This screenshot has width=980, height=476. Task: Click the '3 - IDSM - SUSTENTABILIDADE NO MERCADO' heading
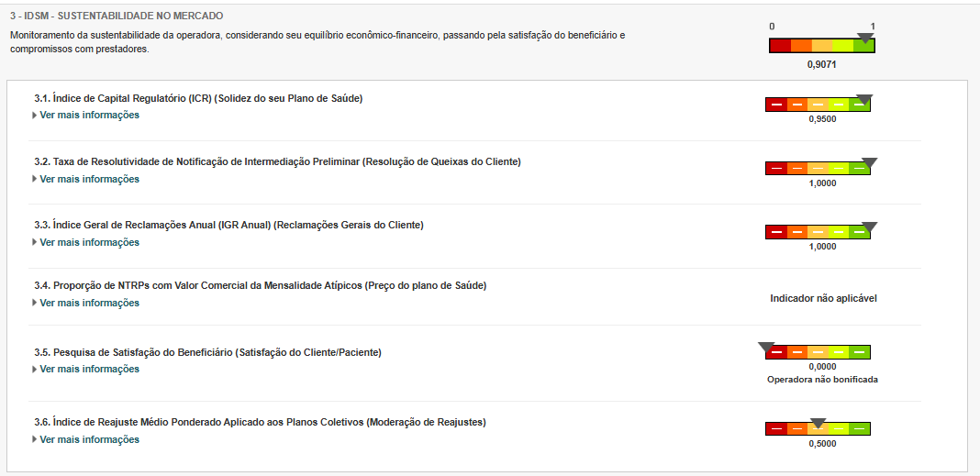tap(117, 17)
